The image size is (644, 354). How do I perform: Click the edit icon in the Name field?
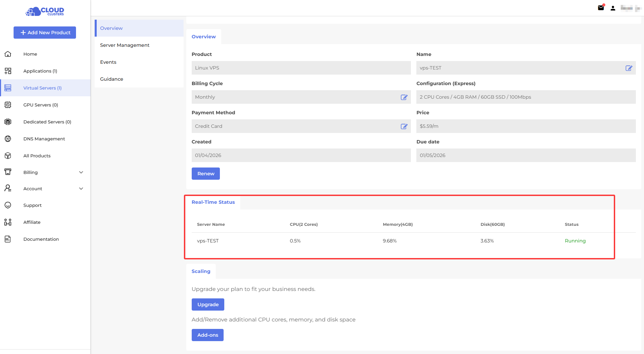point(629,68)
